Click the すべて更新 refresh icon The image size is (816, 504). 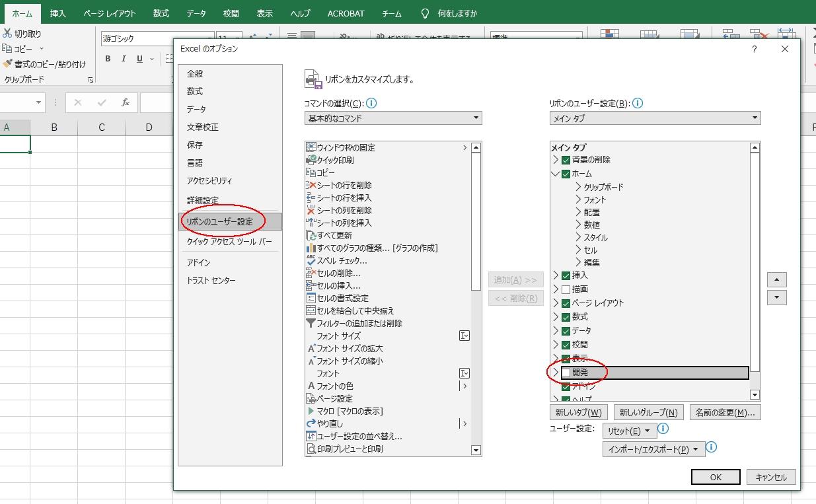tap(311, 235)
